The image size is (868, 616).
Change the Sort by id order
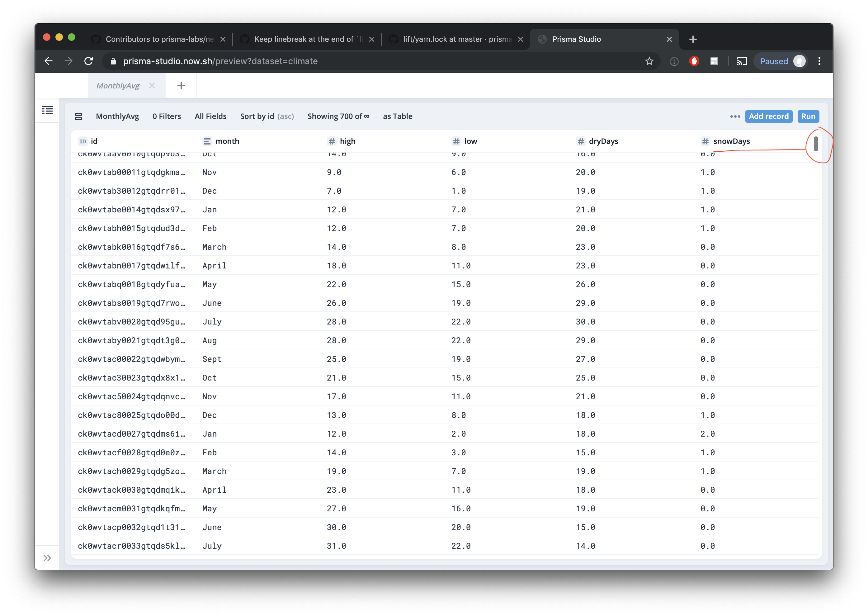point(267,116)
